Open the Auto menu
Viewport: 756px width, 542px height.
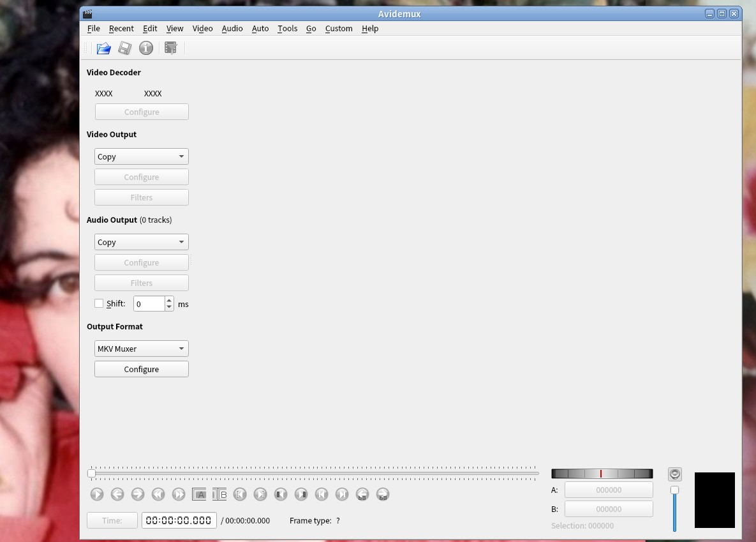pyautogui.click(x=260, y=28)
